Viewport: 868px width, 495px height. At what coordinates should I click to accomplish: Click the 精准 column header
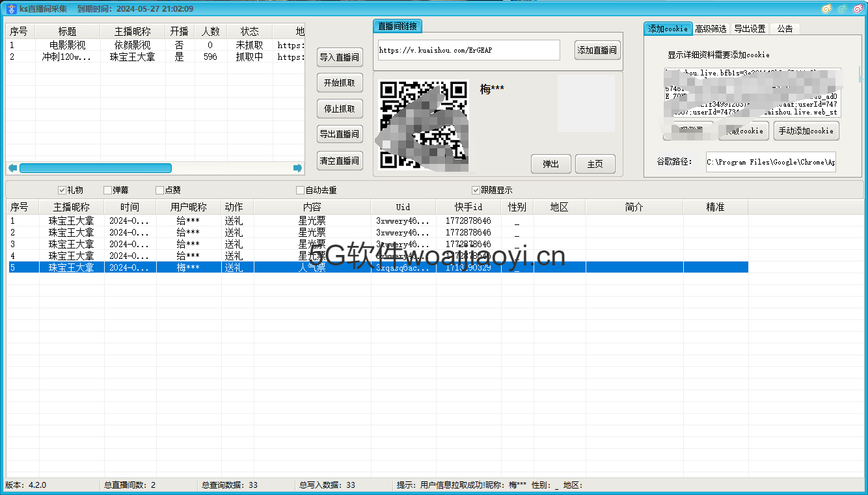(x=716, y=207)
